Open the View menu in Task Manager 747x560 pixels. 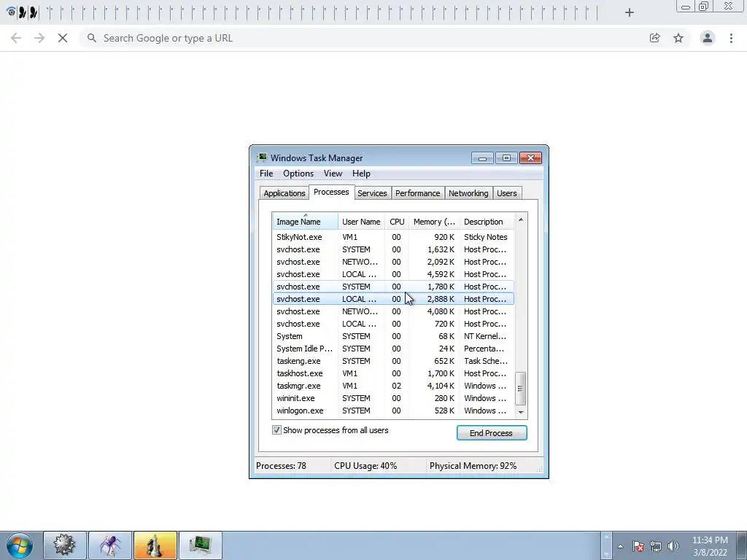pyautogui.click(x=333, y=174)
